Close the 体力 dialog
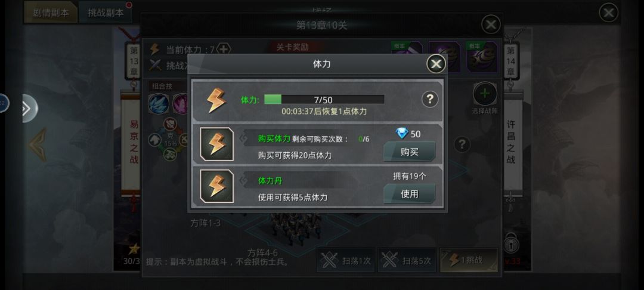Image resolution: width=644 pixels, height=290 pixels. pyautogui.click(x=436, y=64)
